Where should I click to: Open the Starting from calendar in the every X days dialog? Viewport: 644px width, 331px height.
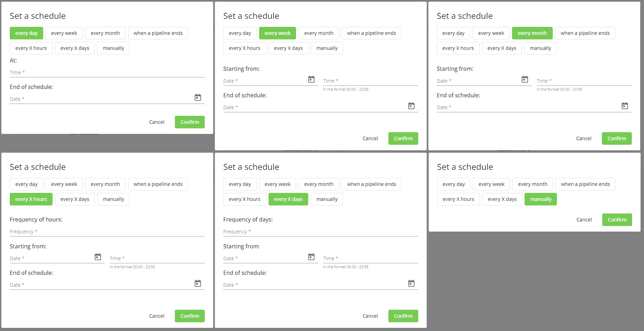(x=311, y=257)
